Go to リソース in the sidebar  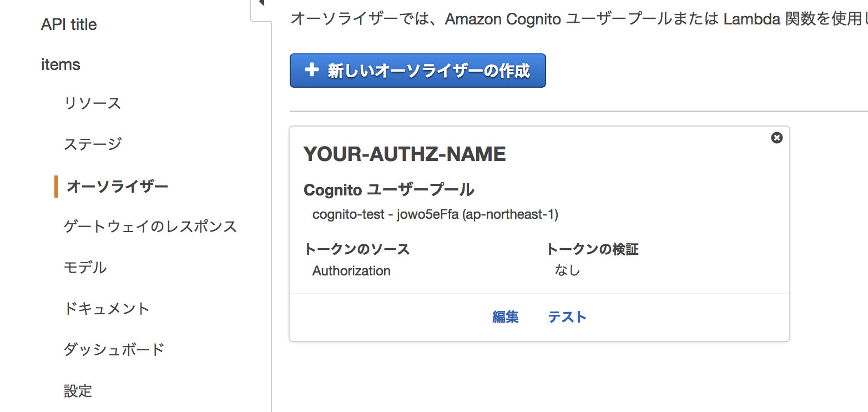tap(92, 103)
